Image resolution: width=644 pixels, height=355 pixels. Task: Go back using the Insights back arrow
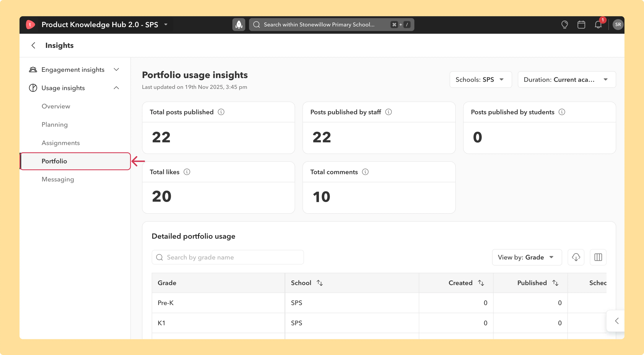pos(33,45)
